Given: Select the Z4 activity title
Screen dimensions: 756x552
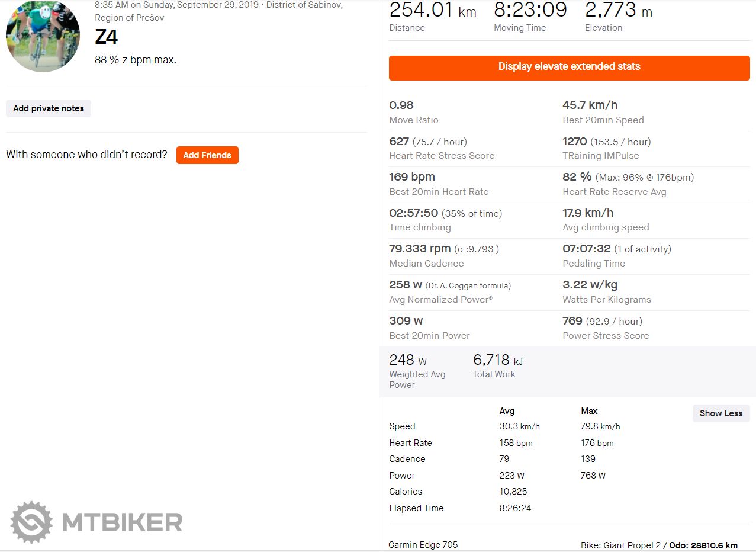Looking at the screenshot, I should [107, 37].
